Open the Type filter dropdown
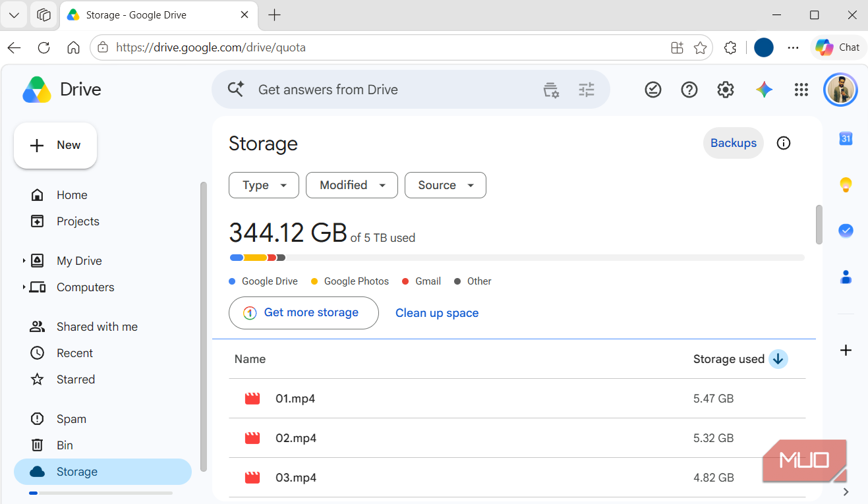 264,185
